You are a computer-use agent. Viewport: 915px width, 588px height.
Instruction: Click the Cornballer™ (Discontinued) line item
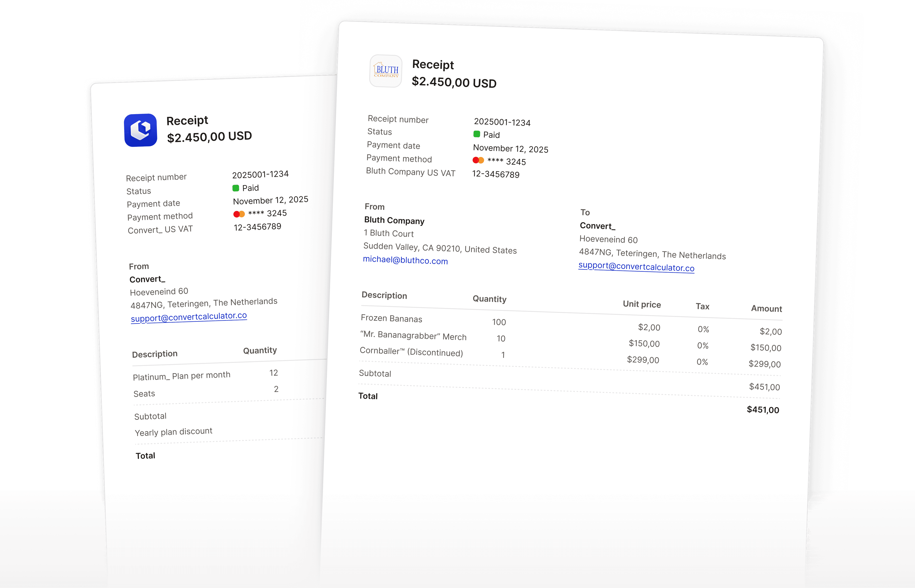[x=411, y=352]
